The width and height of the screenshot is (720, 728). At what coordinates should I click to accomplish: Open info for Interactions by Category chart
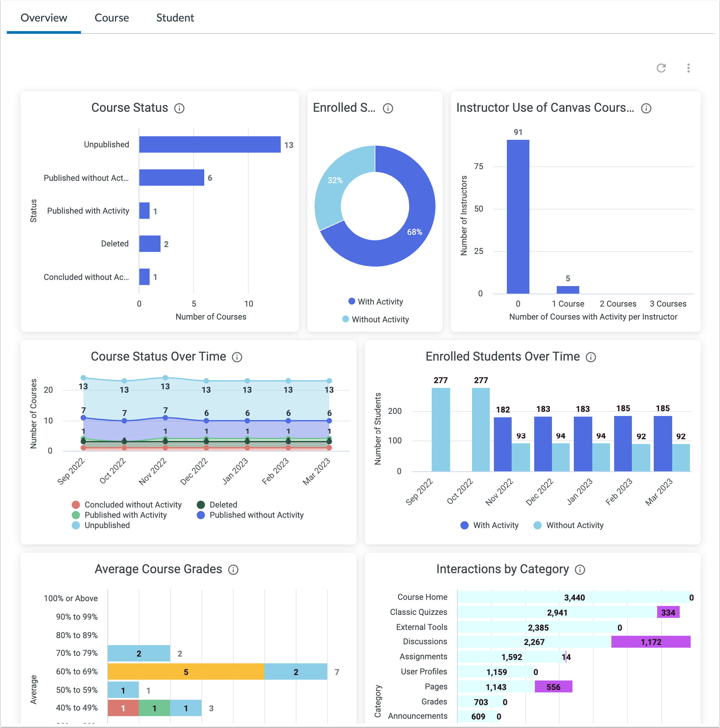click(580, 569)
